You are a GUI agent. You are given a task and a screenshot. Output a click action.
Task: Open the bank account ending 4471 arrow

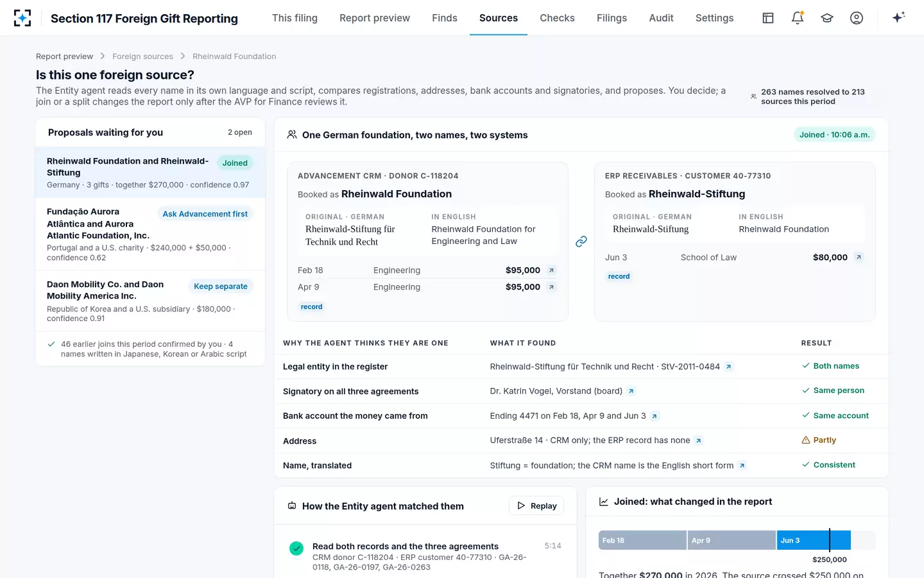pyautogui.click(x=654, y=416)
